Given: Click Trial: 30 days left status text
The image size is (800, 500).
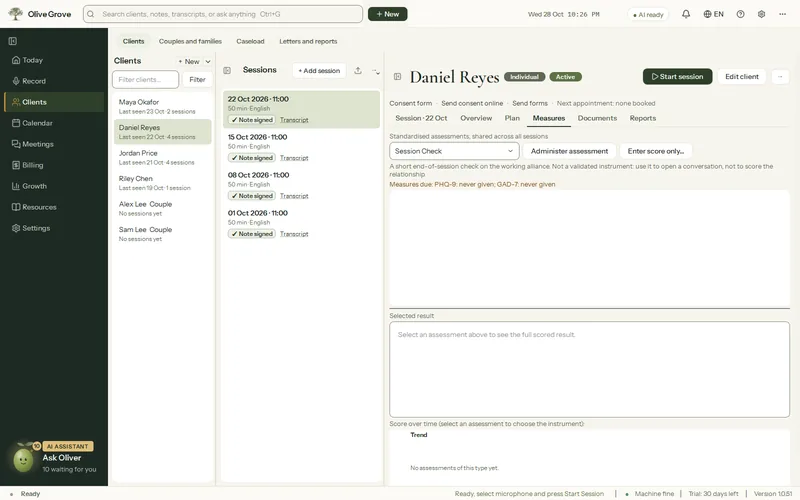Looking at the screenshot, I should coord(713,493).
